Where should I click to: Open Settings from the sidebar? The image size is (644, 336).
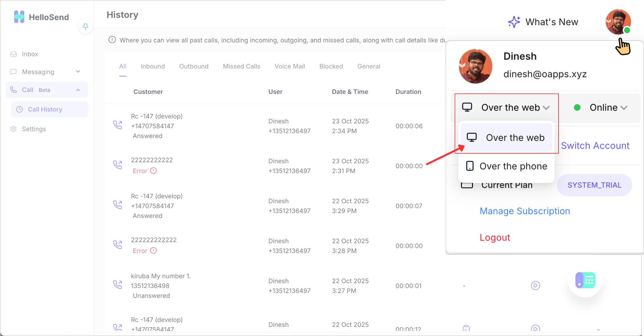[28, 129]
